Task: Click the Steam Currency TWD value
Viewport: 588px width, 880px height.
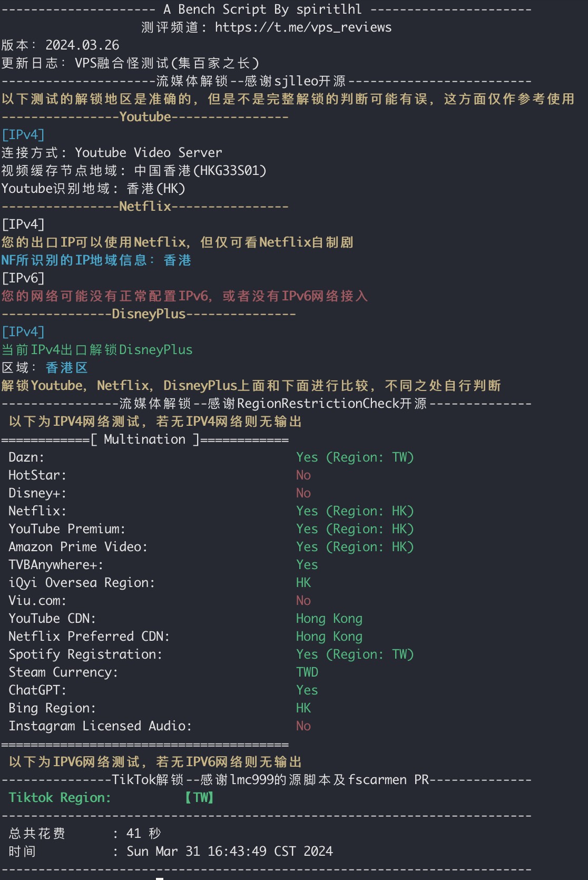Action: point(307,672)
